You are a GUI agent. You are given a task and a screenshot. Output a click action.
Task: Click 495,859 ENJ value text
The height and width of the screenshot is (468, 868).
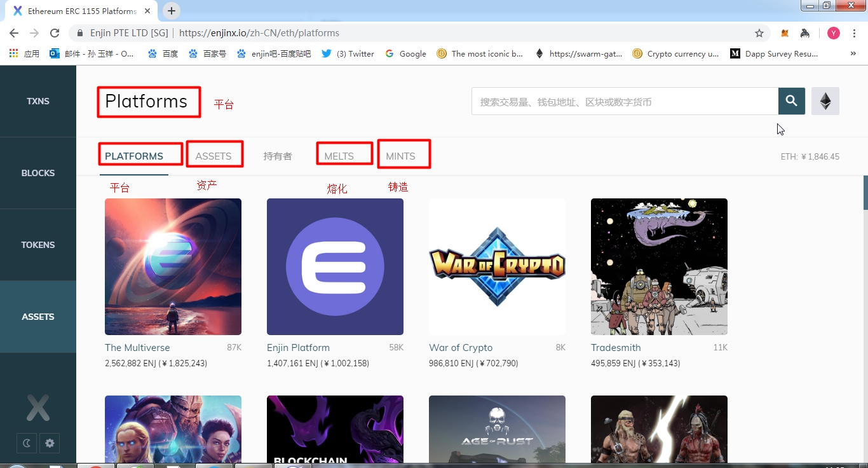coord(635,364)
